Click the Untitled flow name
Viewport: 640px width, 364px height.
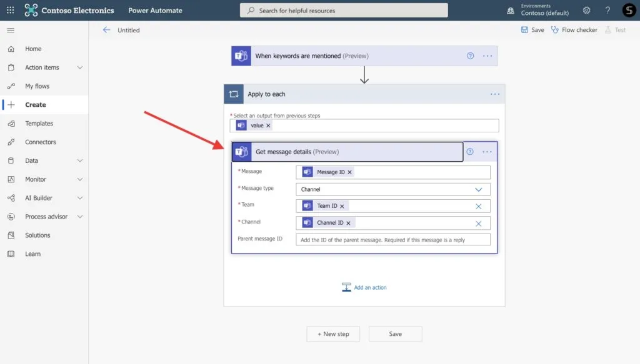click(129, 30)
